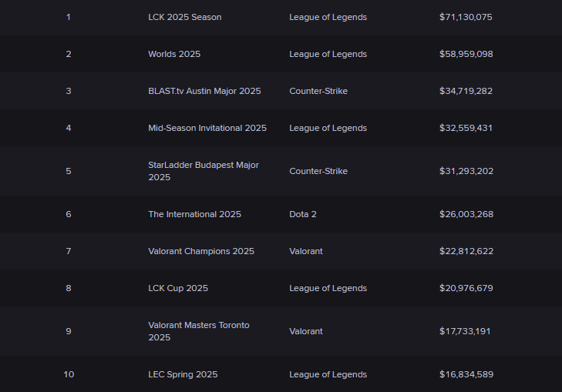Click Counter-Strike game label for BLAST.tv Austin
Viewport: 562px width, 392px height.
[318, 91]
